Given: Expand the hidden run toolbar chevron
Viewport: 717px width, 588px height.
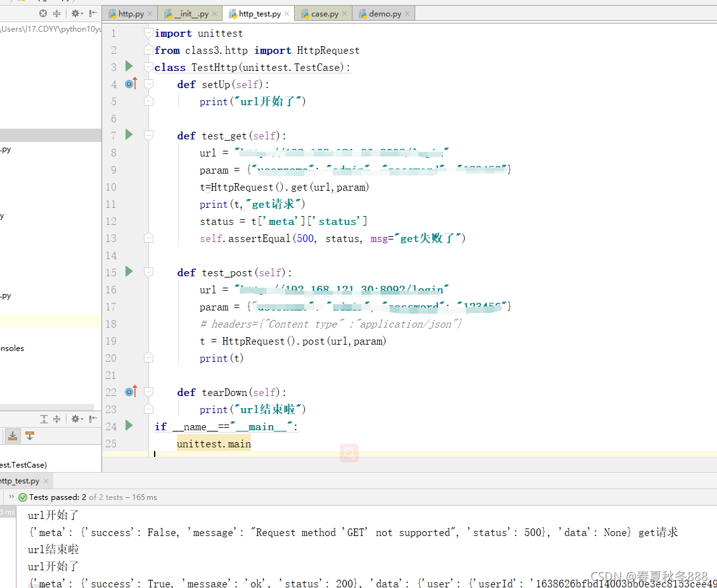Looking at the screenshot, I should pos(11,497).
